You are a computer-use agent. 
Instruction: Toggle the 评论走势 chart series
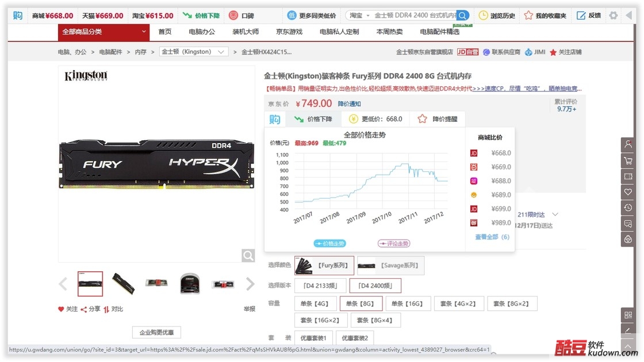pyautogui.click(x=394, y=244)
